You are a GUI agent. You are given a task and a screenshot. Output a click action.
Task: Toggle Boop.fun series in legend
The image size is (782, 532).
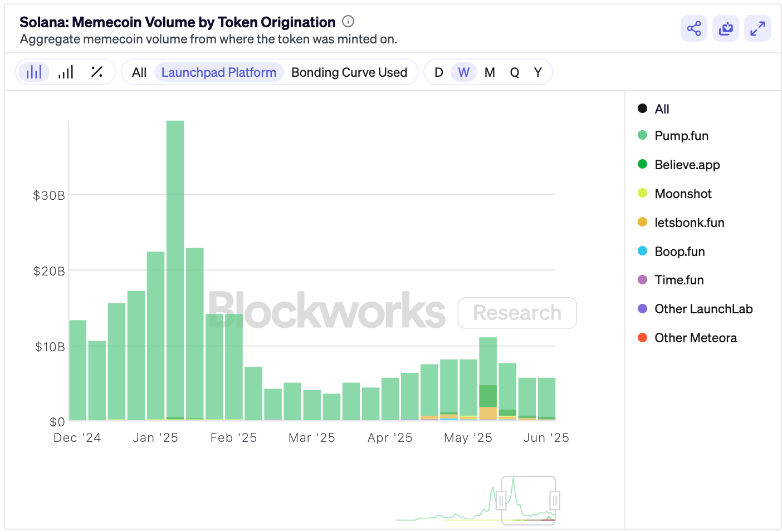(671, 252)
